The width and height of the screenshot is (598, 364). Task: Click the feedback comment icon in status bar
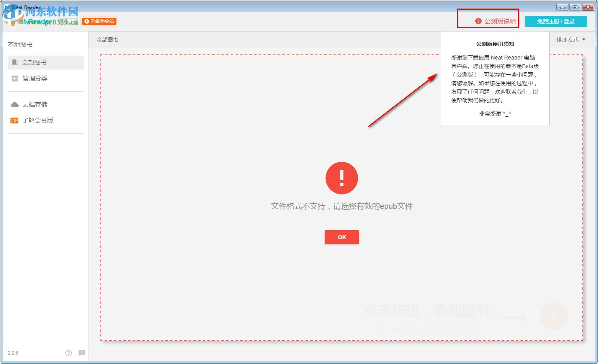click(82, 353)
